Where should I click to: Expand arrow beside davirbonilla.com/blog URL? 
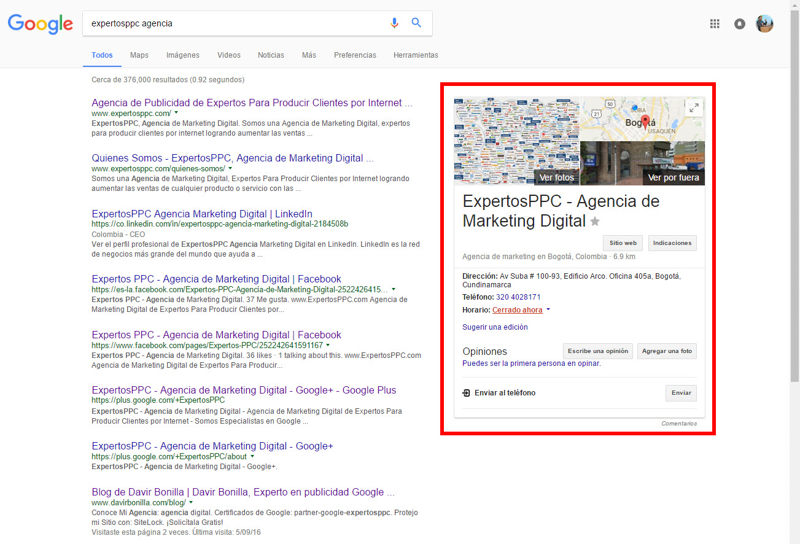click(x=191, y=503)
